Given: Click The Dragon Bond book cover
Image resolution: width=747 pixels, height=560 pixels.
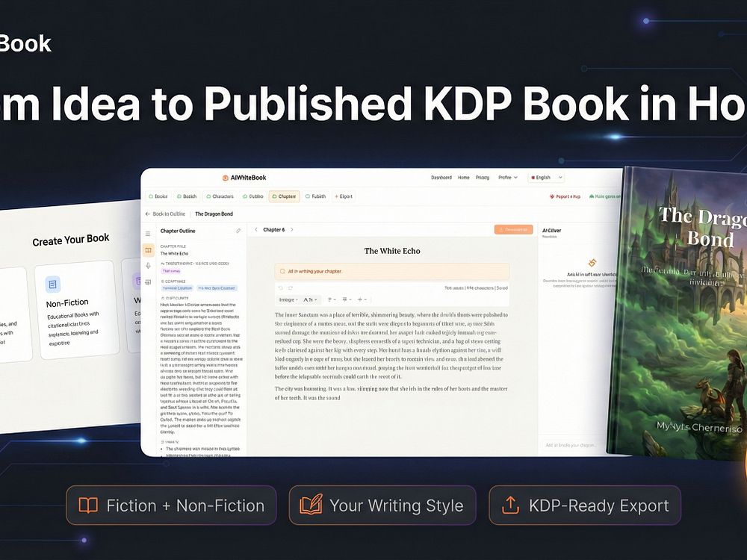Looking at the screenshot, I should pyautogui.click(x=679, y=312).
